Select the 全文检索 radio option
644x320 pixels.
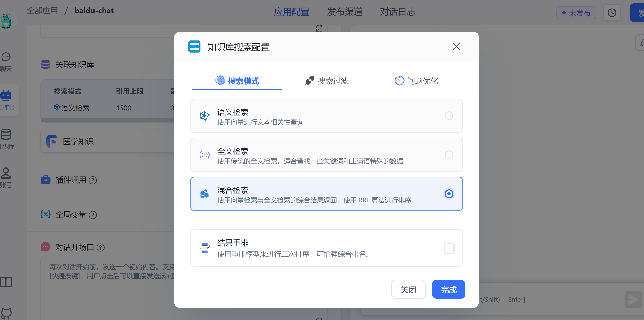[x=449, y=155]
